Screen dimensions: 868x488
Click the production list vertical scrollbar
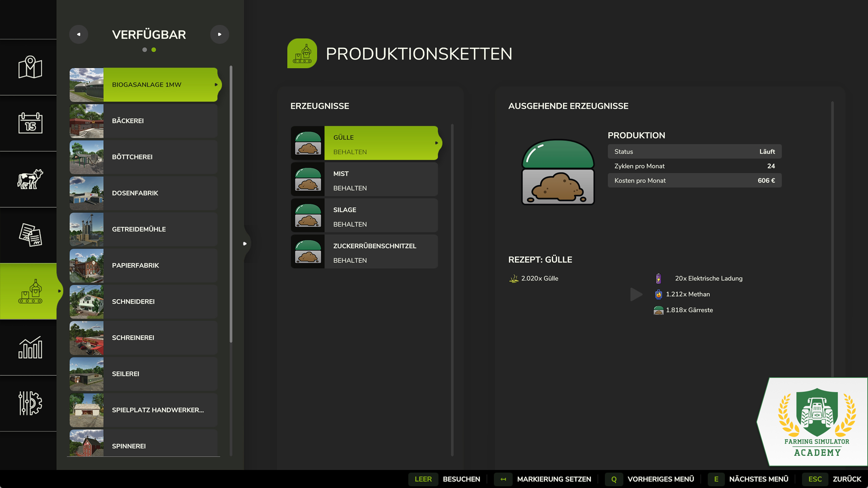pyautogui.click(x=231, y=204)
